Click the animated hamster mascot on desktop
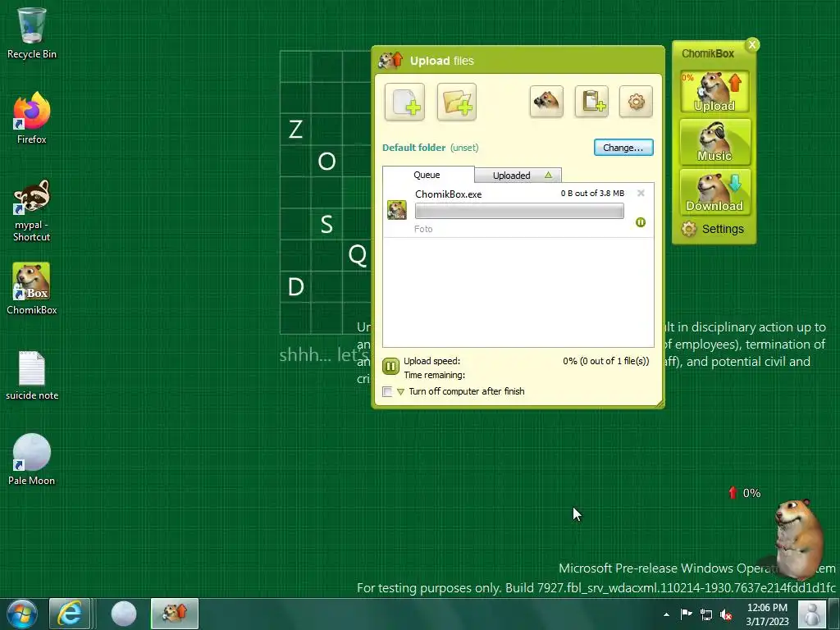The image size is (840, 630). click(798, 538)
